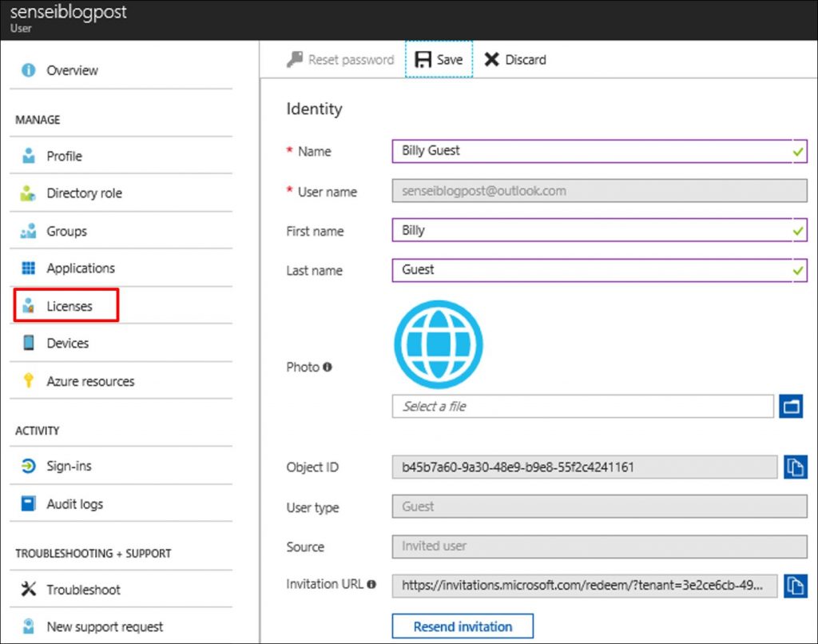This screenshot has width=818, height=644.
Task: Click the Resend invitation button
Action: pos(463,626)
